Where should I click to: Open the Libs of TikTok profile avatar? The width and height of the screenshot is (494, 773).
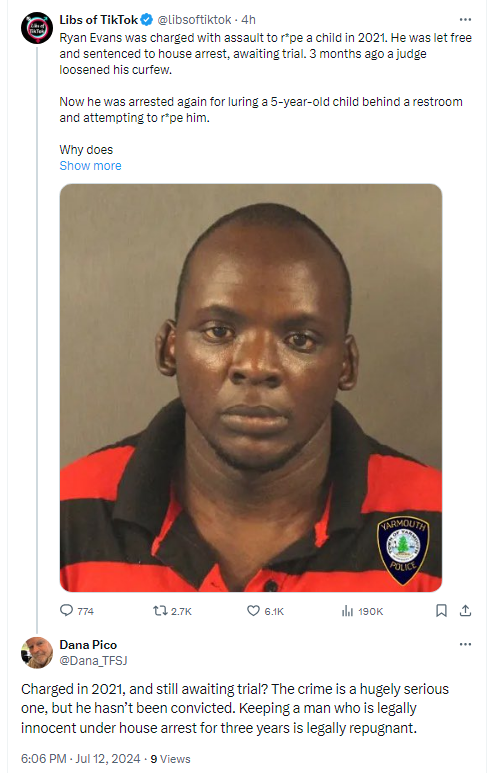coord(36,28)
